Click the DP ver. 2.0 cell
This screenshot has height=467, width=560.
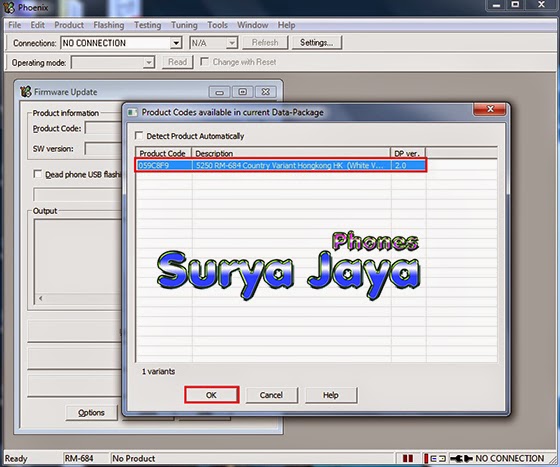click(408, 165)
